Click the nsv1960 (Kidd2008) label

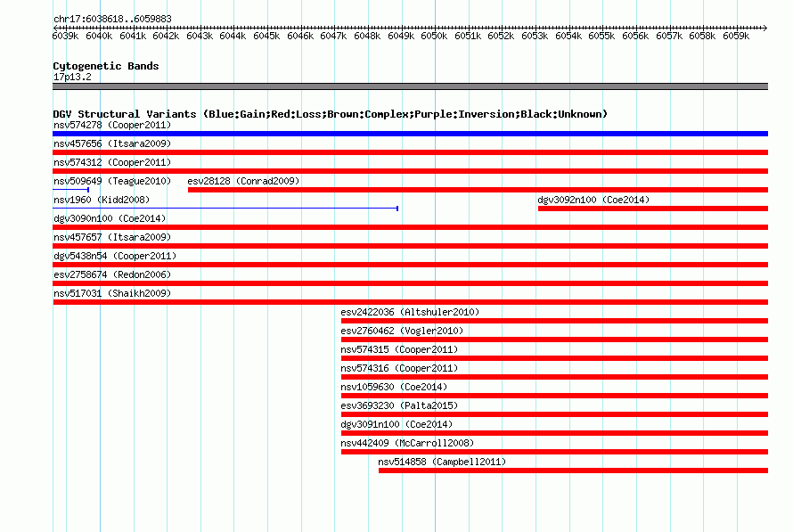(102, 200)
